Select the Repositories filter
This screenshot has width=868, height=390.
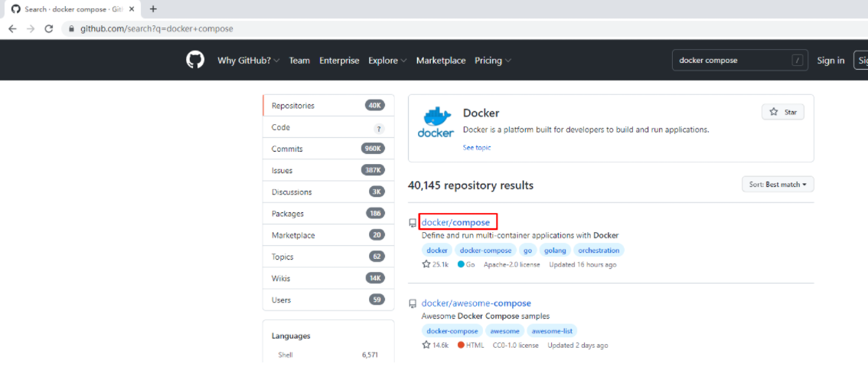(329, 105)
